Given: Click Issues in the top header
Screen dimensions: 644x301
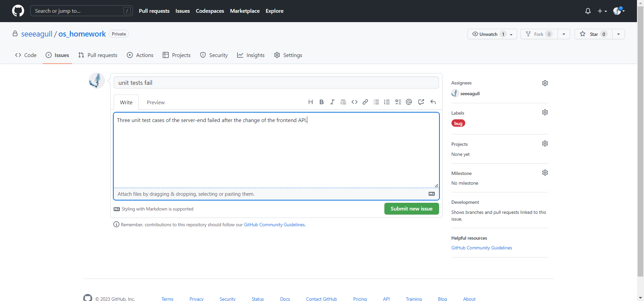Looking at the screenshot, I should 182,11.
